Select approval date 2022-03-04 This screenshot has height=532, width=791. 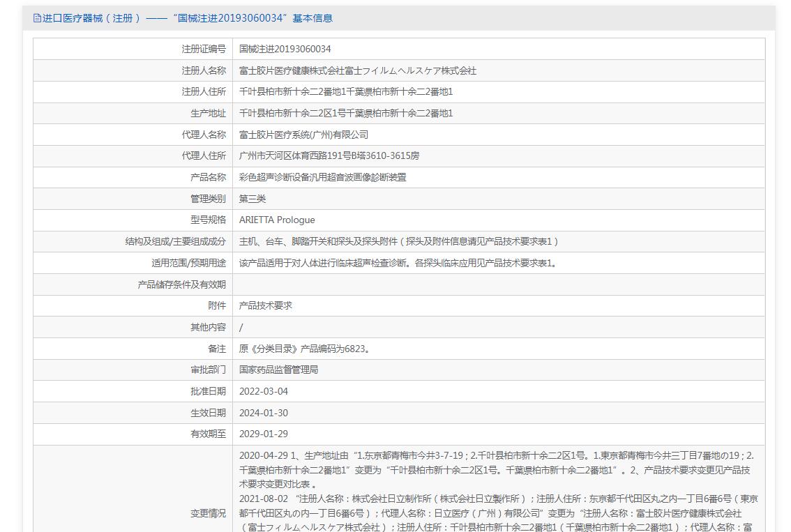pyautogui.click(x=264, y=391)
